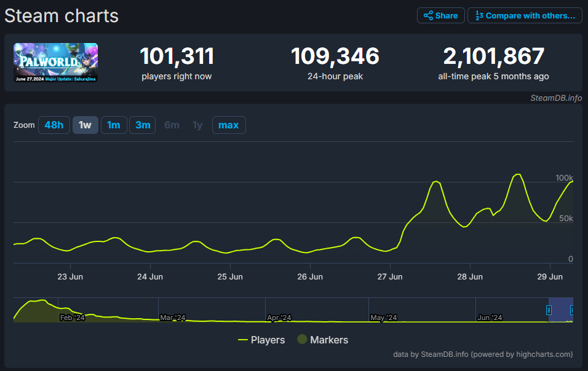
Task: Click the Jun '24 navigator label
Action: point(490,318)
